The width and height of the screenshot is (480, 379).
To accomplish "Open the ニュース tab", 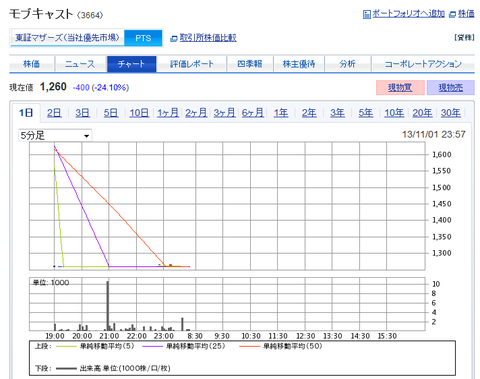I will (x=80, y=64).
